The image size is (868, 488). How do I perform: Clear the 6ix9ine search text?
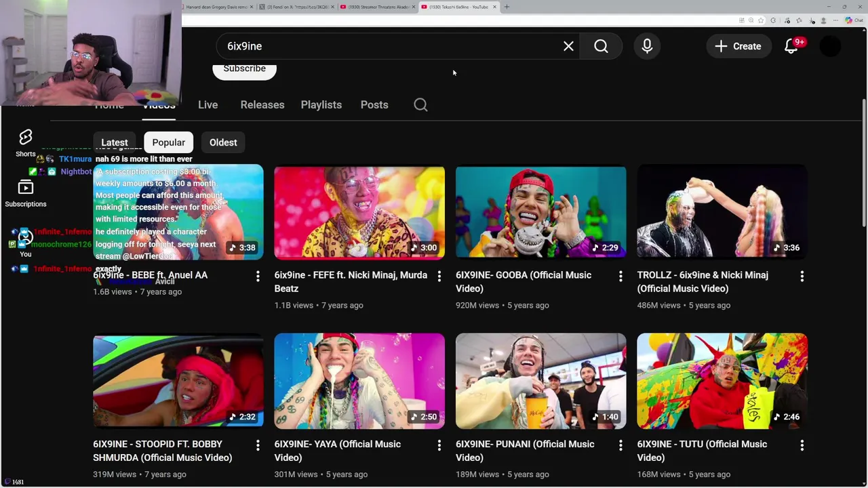[x=568, y=46]
